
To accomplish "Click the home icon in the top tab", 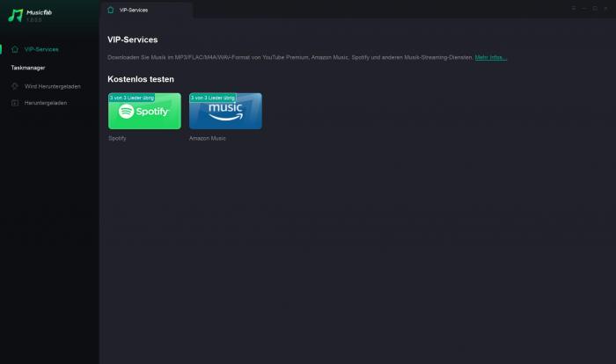I will [x=110, y=10].
